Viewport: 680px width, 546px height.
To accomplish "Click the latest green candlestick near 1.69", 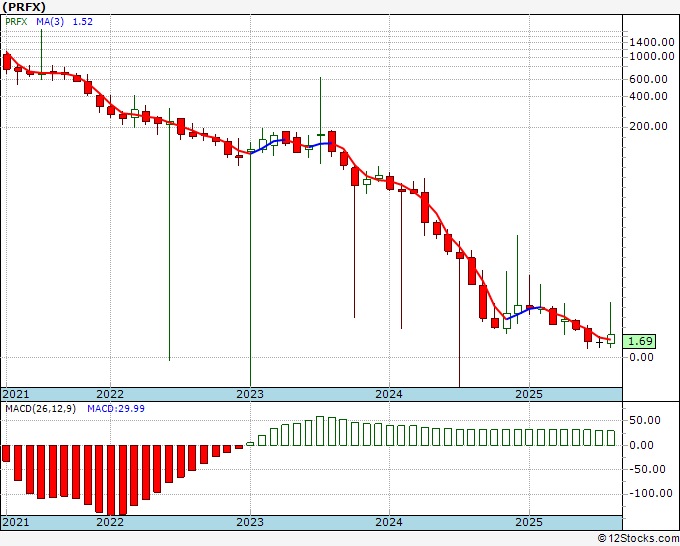I will tap(611, 339).
